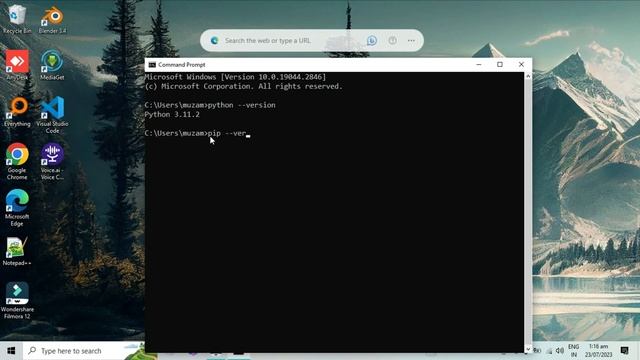Select the Google Chrome desktop icon

click(x=17, y=161)
